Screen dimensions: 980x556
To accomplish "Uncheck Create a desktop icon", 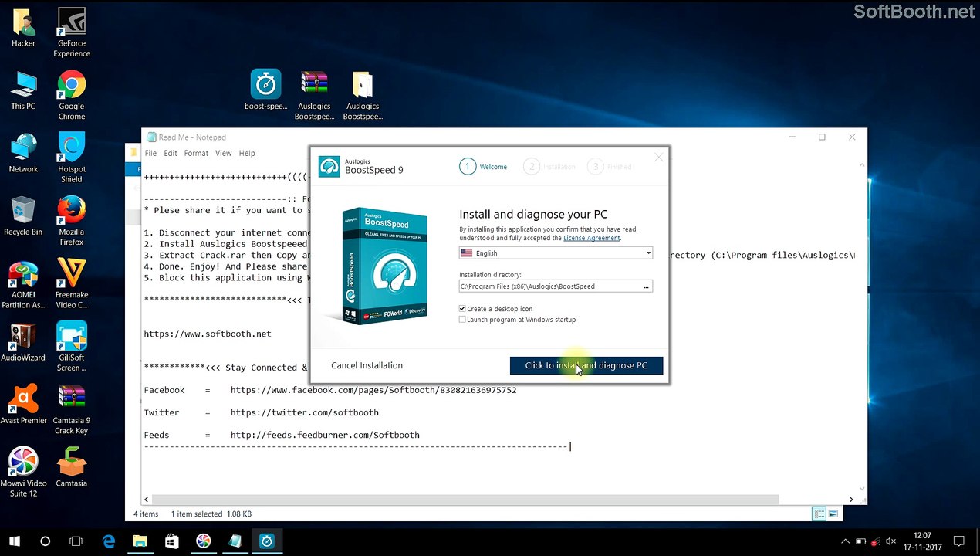I will tap(463, 309).
